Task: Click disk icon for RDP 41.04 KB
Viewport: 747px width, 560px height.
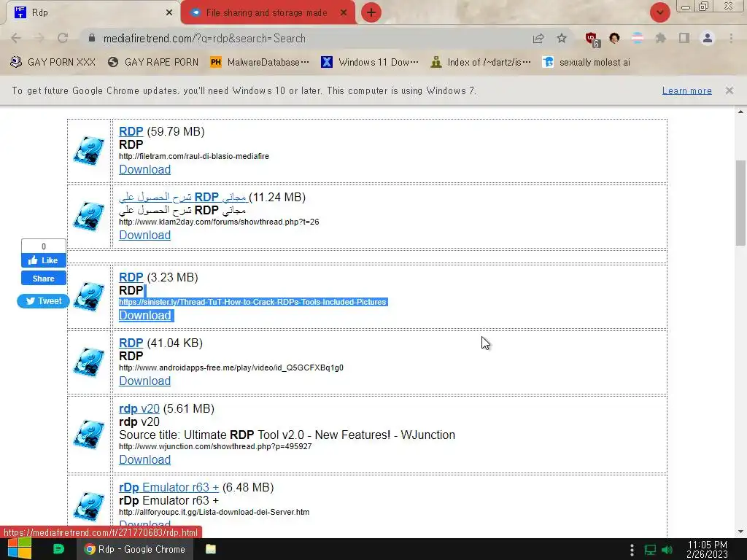Action: point(88,362)
